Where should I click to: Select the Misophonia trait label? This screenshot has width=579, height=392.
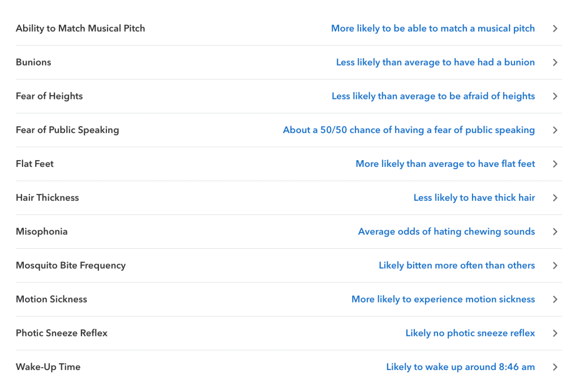[x=41, y=231]
